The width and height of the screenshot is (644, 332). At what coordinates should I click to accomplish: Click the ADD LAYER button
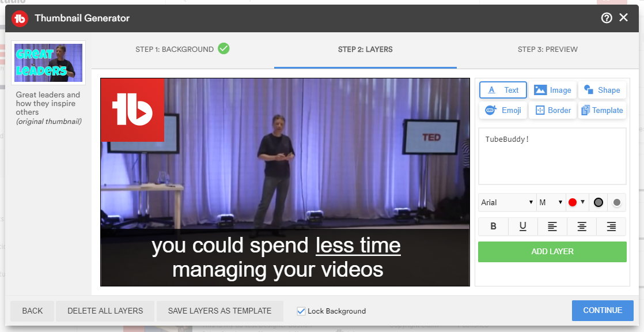(x=552, y=251)
